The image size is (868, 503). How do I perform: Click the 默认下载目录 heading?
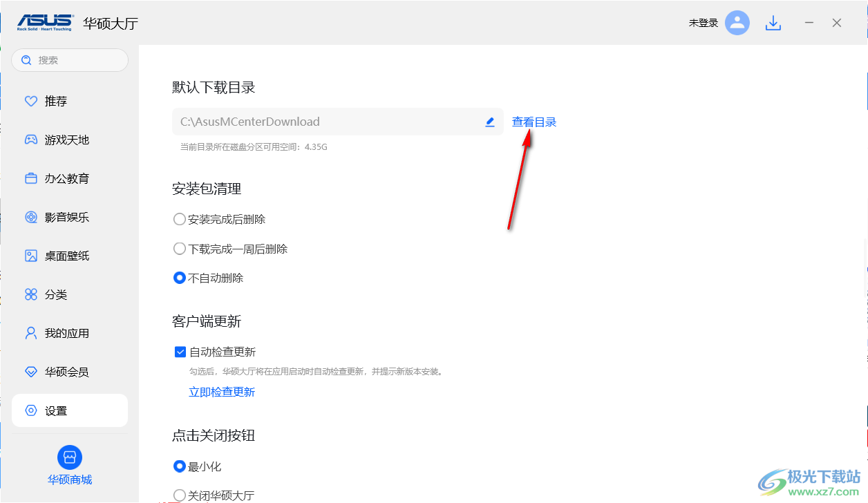pos(214,87)
